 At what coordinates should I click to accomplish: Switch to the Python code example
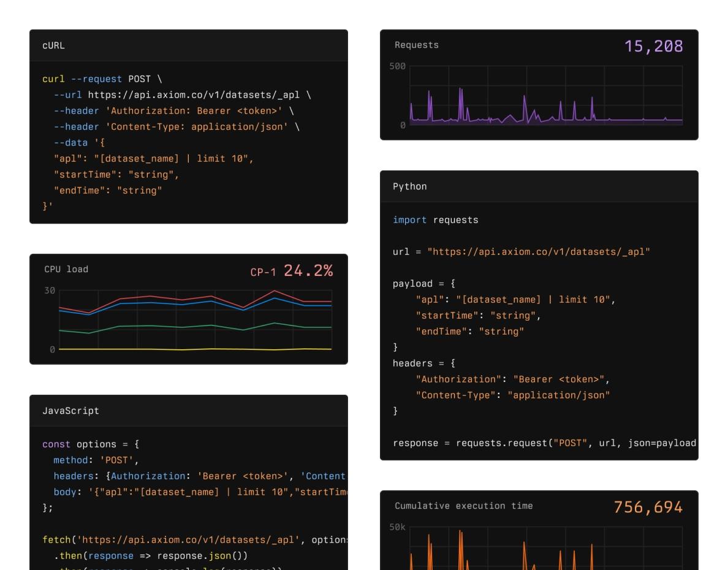(x=410, y=186)
